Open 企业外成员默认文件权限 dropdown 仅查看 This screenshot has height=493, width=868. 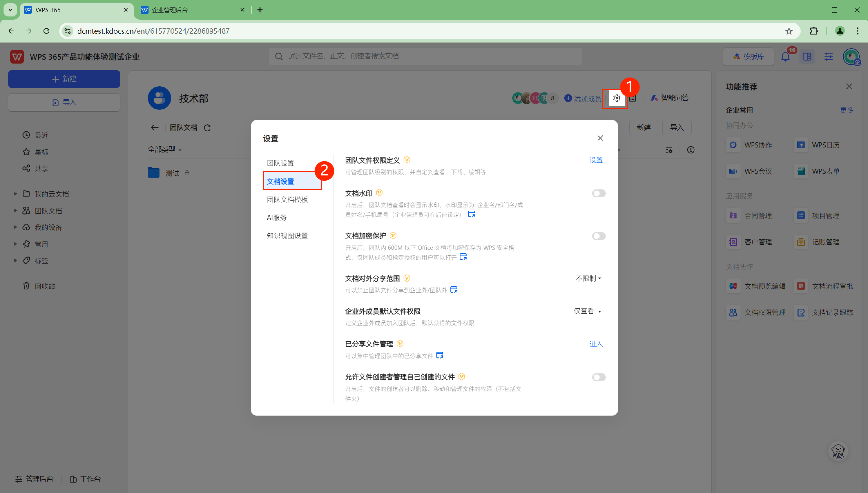(587, 311)
